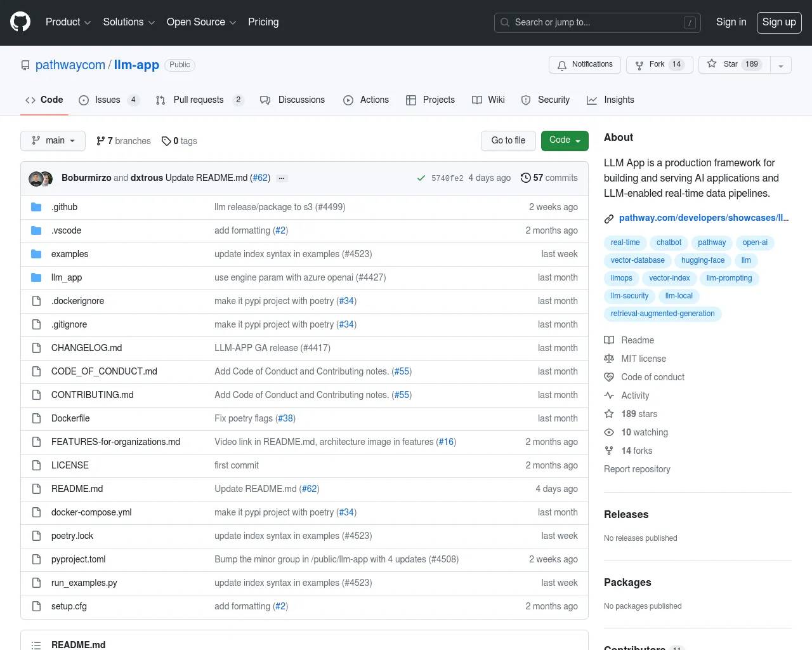Expand commit message ellipsis button
Viewport: 812px width, 650px height.
pyautogui.click(x=282, y=178)
